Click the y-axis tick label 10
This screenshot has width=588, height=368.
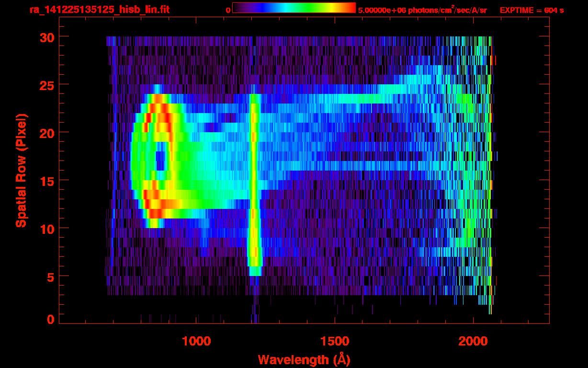click(46, 229)
